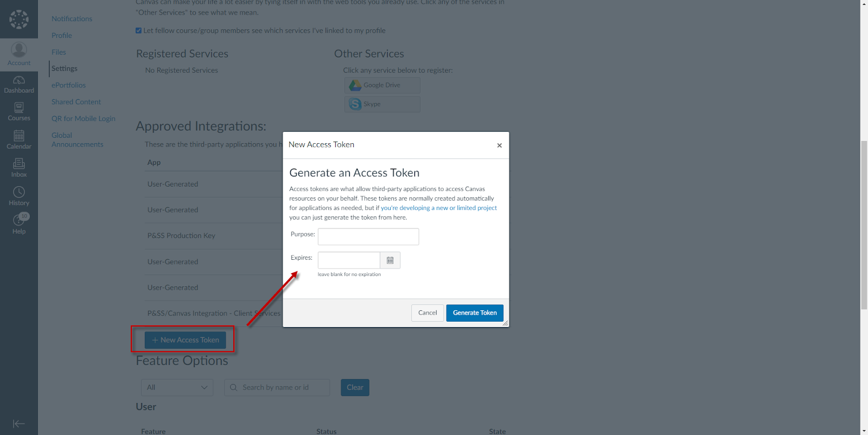
Task: Open the Expires calendar date picker
Action: coord(390,260)
